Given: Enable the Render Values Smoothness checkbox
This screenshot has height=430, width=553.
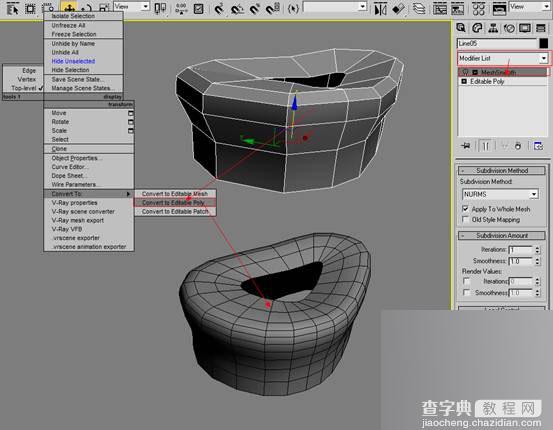Looking at the screenshot, I should coord(467,292).
